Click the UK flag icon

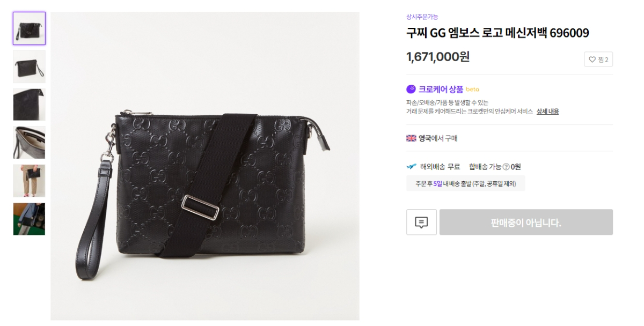click(x=411, y=138)
